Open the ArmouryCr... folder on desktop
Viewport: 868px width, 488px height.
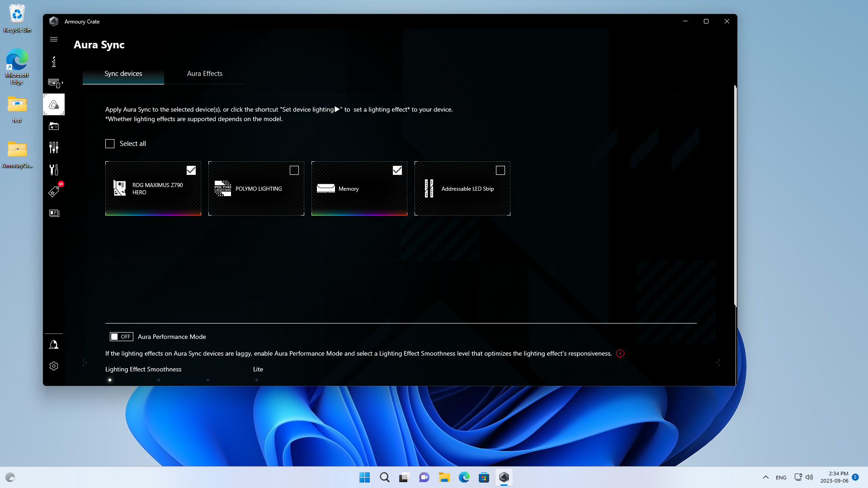point(17,154)
